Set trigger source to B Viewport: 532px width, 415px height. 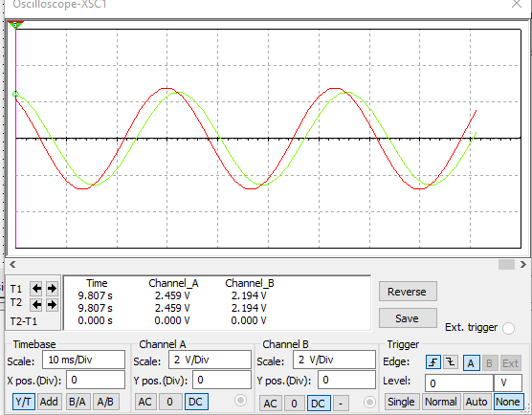[489, 363]
